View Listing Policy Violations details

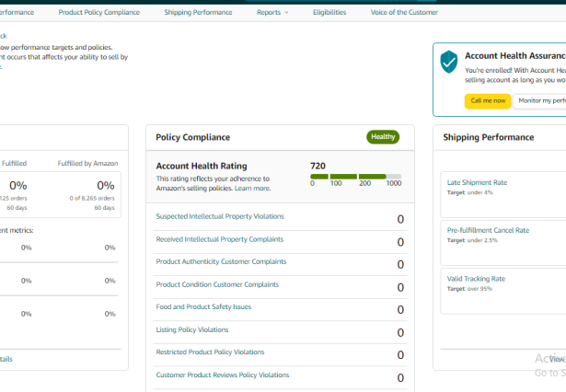click(x=192, y=329)
